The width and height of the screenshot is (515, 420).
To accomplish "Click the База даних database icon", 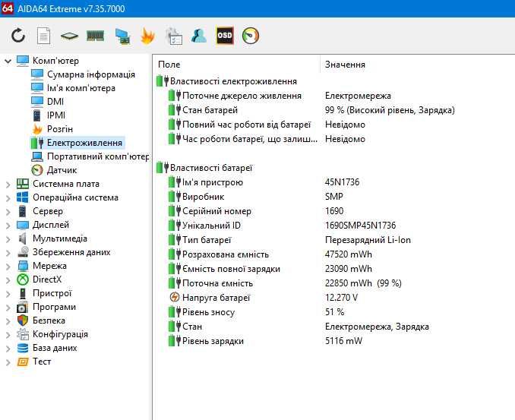I will [x=23, y=348].
